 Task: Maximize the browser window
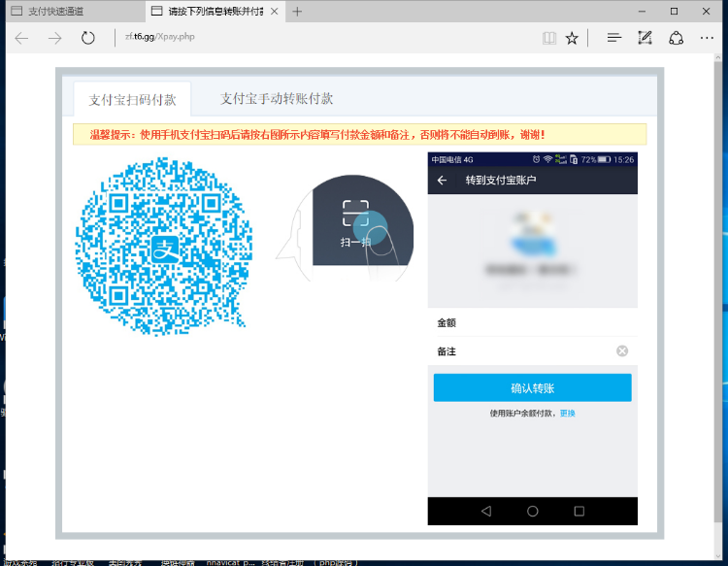click(x=675, y=11)
